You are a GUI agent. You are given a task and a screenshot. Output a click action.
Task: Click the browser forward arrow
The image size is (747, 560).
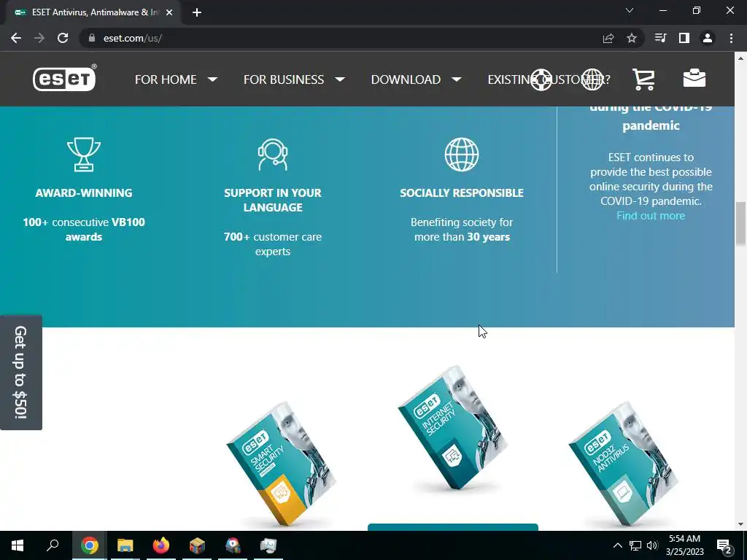[39, 38]
